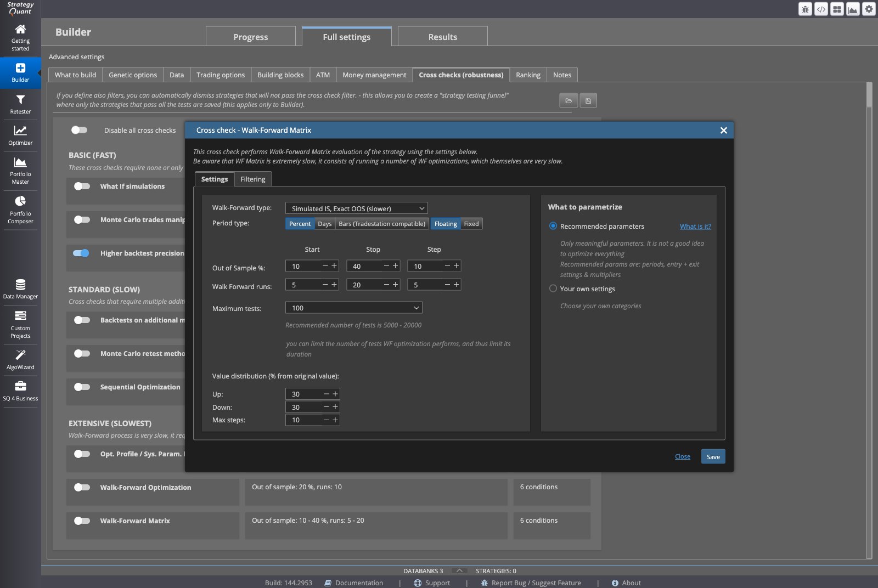Open the Walk-Forward type dropdown

click(356, 208)
